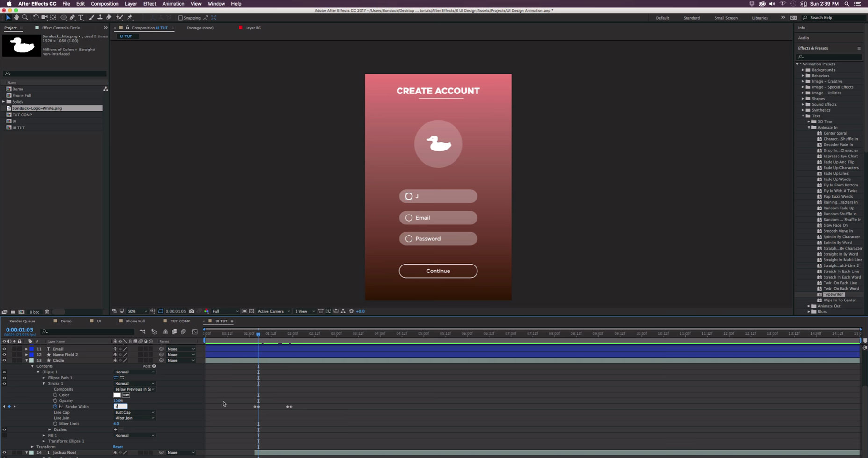Toggle Stroke Width stopwatch

click(x=55, y=407)
